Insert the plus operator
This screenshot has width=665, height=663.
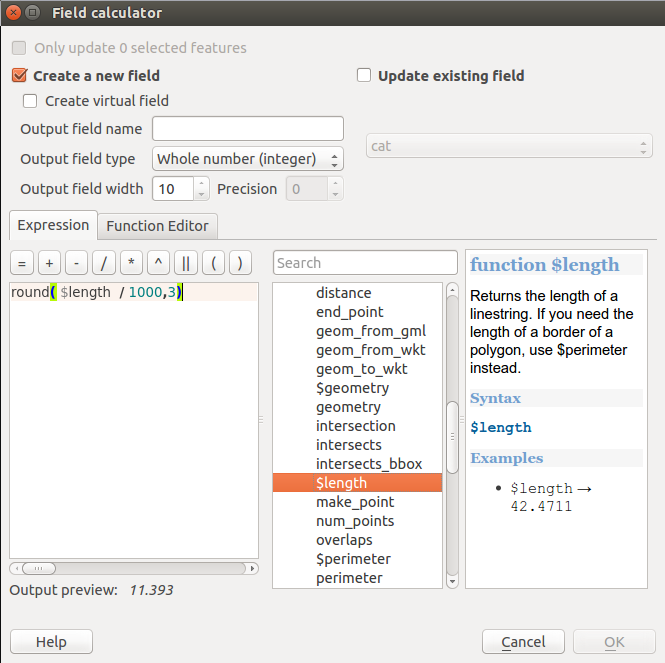click(x=49, y=263)
